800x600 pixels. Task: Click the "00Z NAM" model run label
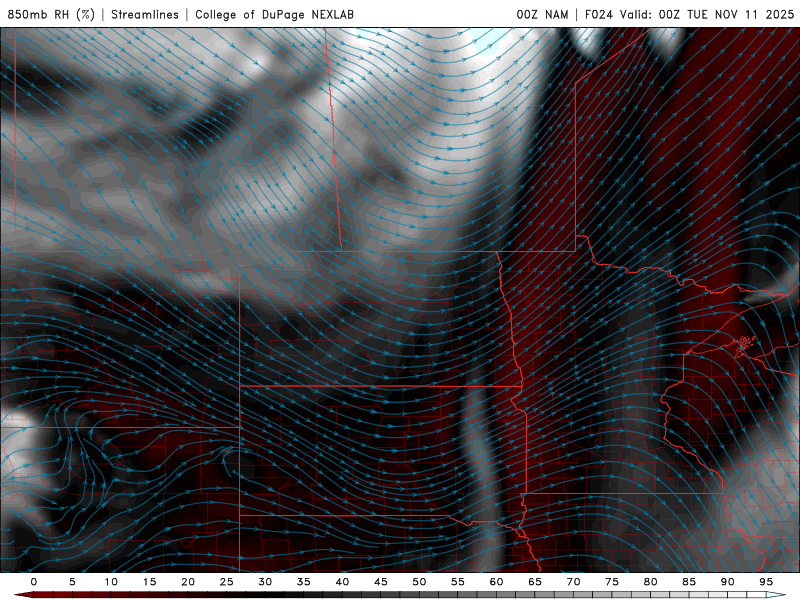(x=542, y=14)
